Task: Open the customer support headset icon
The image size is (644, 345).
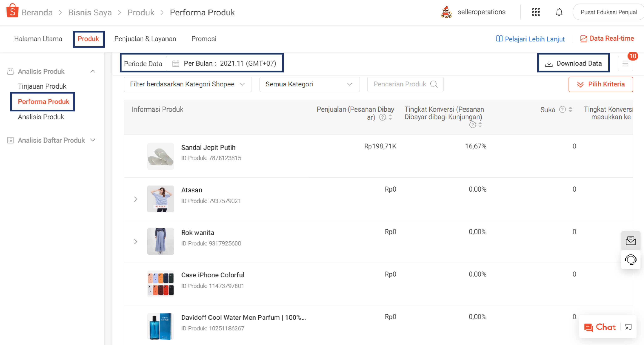Action: [x=630, y=260]
